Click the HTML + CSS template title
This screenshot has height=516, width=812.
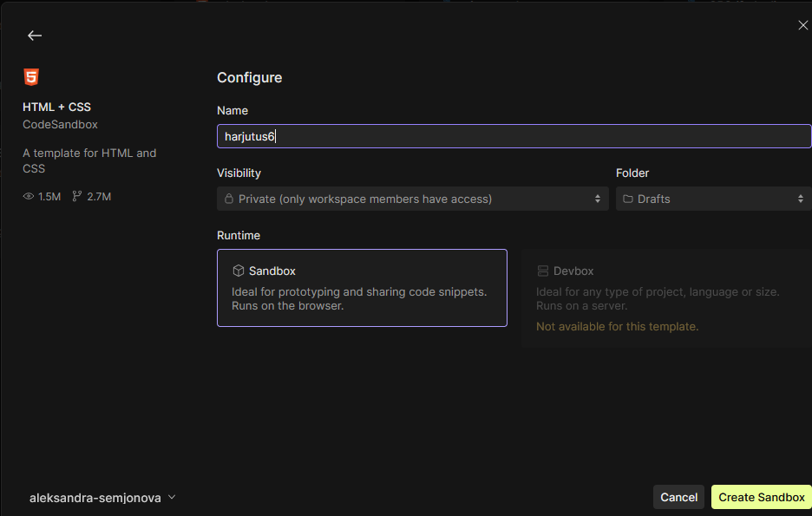[56, 107]
